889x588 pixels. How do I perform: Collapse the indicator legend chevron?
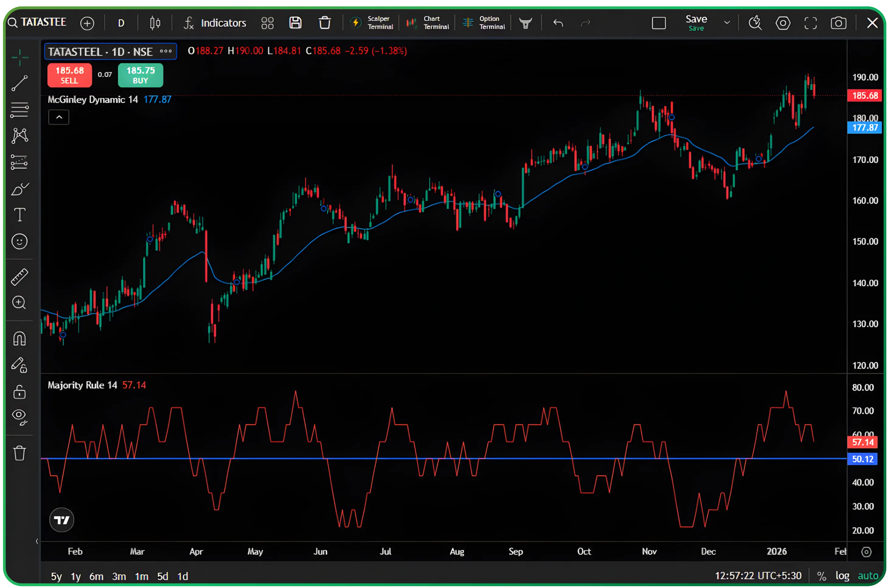(59, 117)
